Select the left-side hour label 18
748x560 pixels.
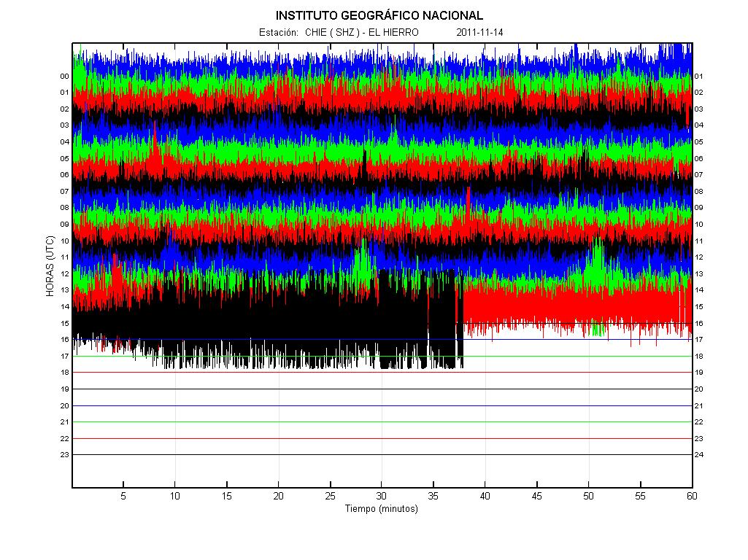click(x=64, y=373)
